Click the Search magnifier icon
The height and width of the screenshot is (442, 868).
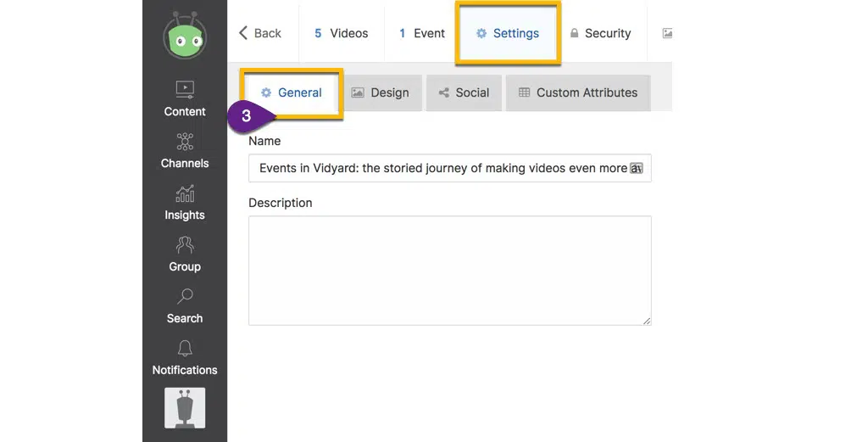coord(185,297)
